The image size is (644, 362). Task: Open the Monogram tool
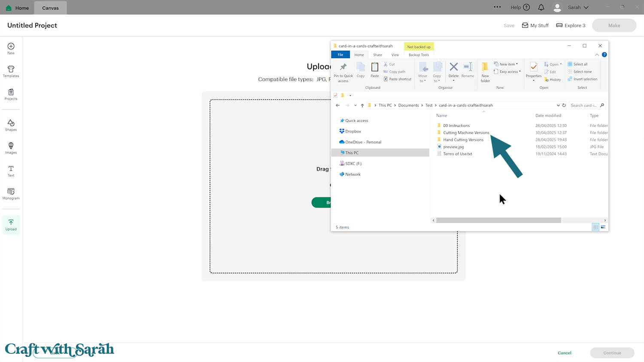(11, 194)
